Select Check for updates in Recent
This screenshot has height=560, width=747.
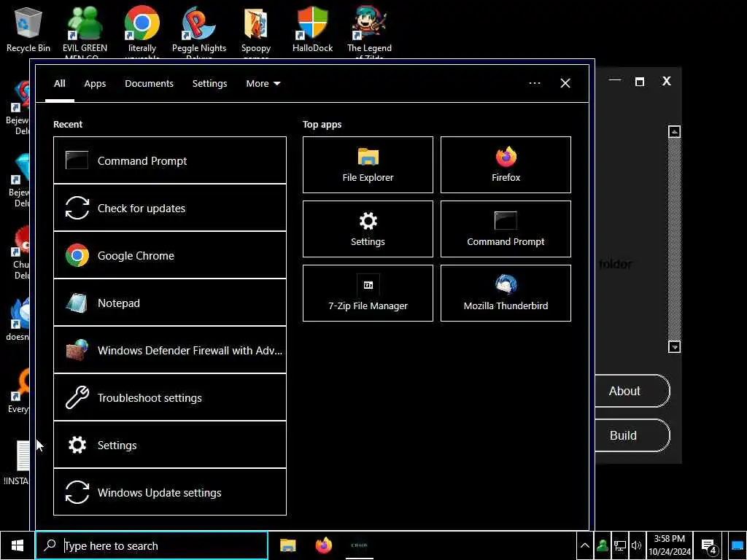[169, 208]
